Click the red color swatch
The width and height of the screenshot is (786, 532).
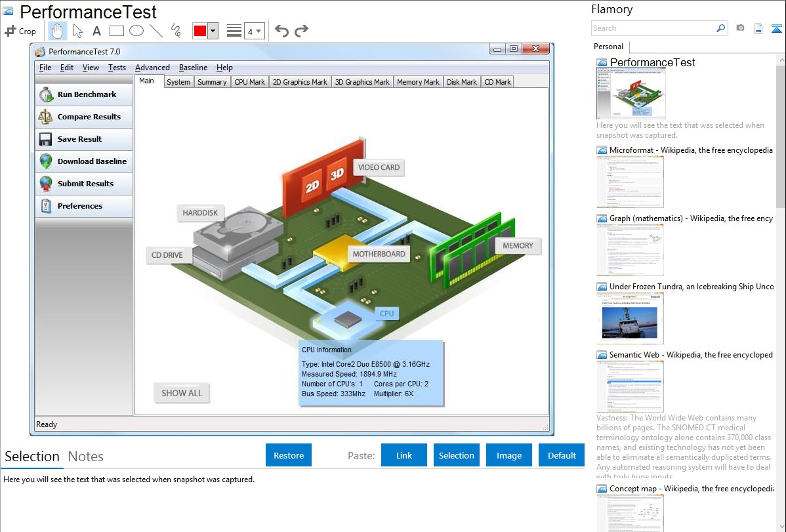click(x=200, y=31)
